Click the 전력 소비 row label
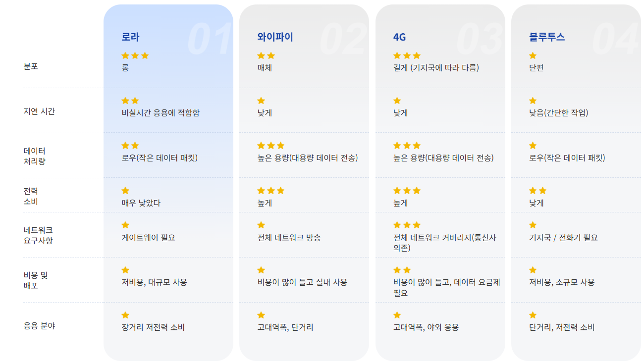 [x=31, y=196]
